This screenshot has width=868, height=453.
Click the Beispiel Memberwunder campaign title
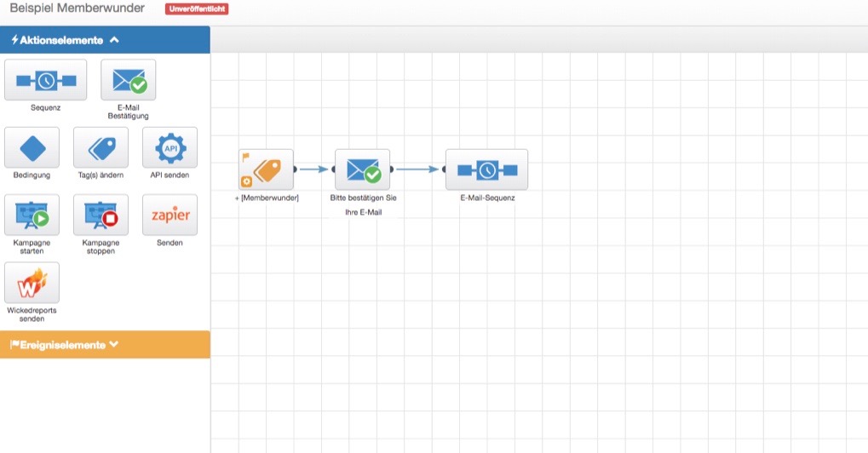pos(77,9)
